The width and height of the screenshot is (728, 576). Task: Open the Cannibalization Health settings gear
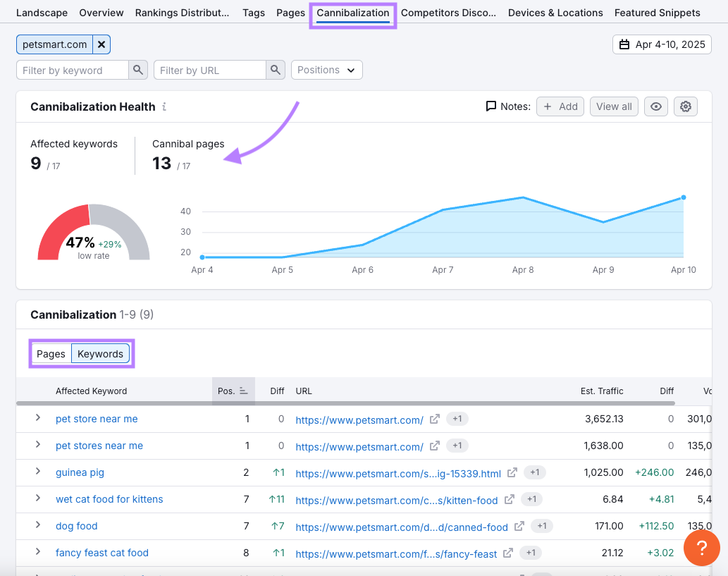click(686, 106)
